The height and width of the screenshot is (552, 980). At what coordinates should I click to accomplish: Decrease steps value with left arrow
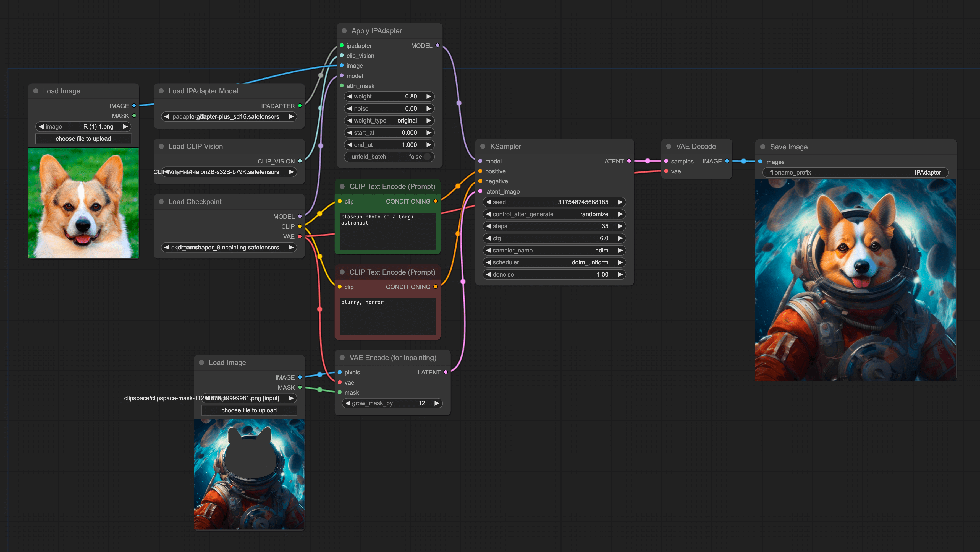pos(488,226)
